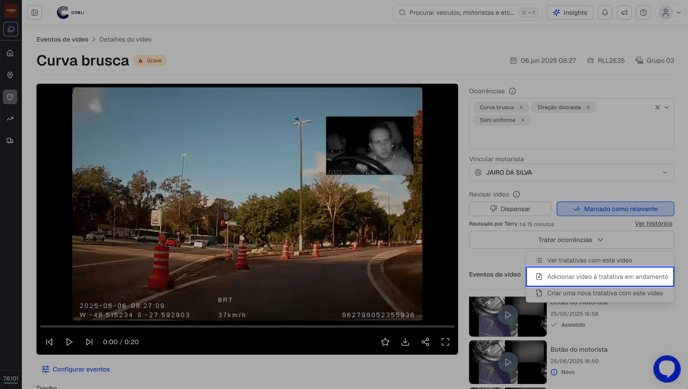Skip to previous video
This screenshot has height=389, width=688.
[x=49, y=342]
